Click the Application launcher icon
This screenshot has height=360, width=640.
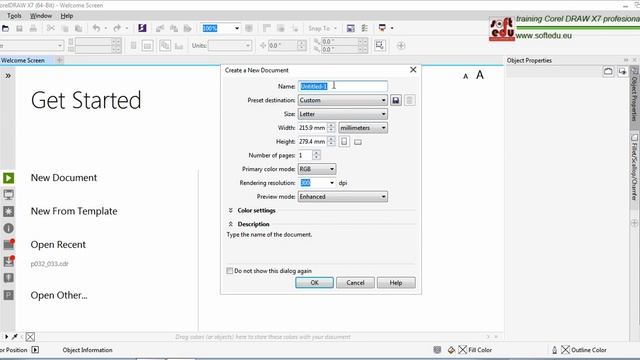pos(382,28)
